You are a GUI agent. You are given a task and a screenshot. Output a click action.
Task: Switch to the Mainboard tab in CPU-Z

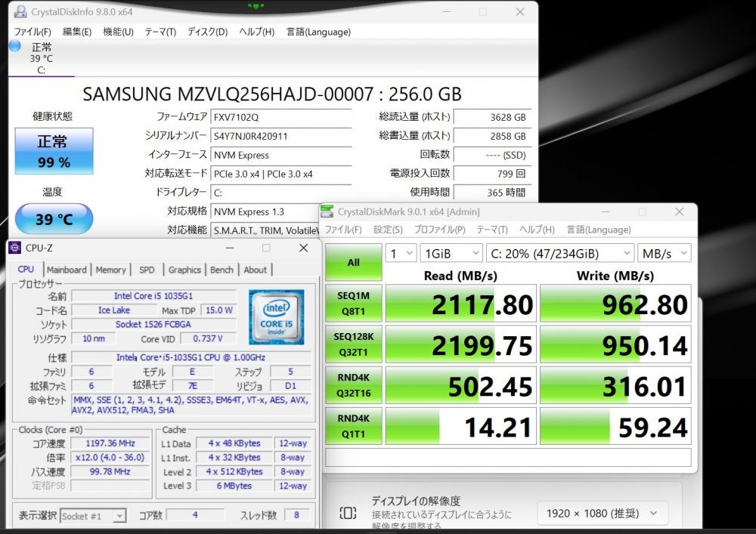tap(67, 270)
